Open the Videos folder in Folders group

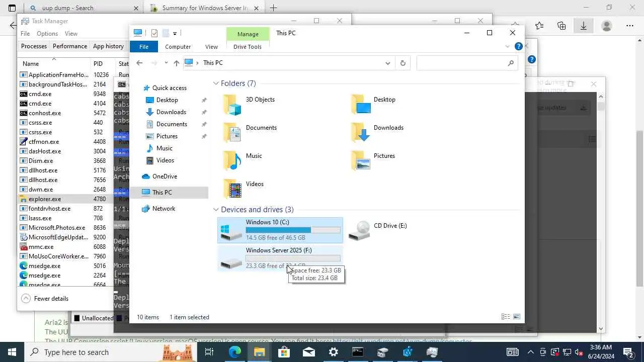tap(243, 189)
